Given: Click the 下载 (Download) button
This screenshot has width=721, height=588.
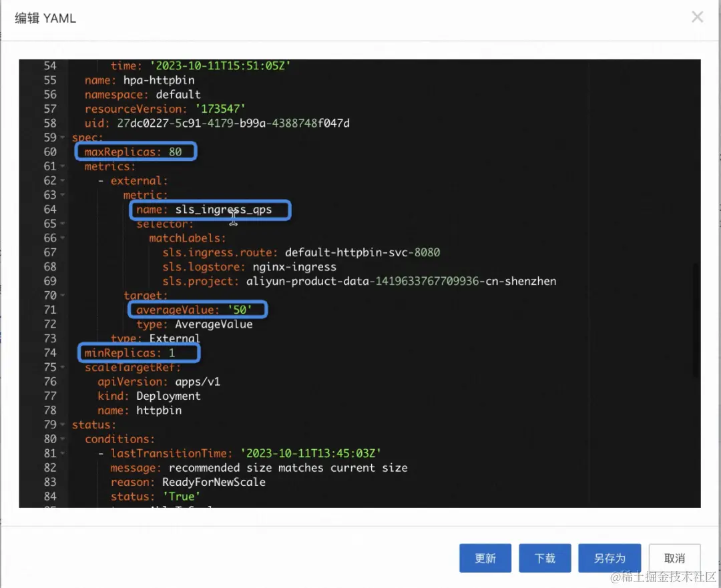Looking at the screenshot, I should click(545, 558).
